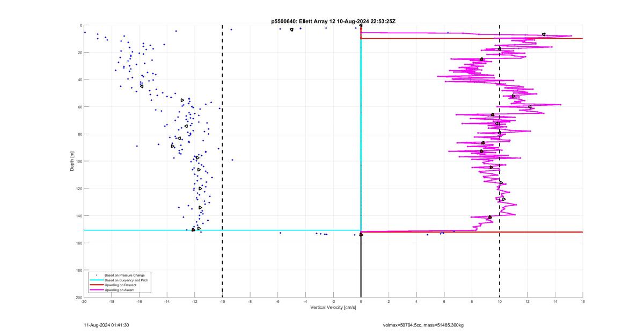Click depth axis tick label '160'
The image size is (644, 334).
(x=78, y=243)
